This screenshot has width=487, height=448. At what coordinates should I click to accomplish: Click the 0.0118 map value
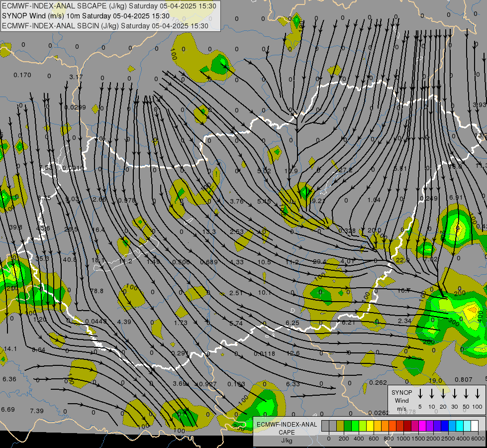pos(264,353)
